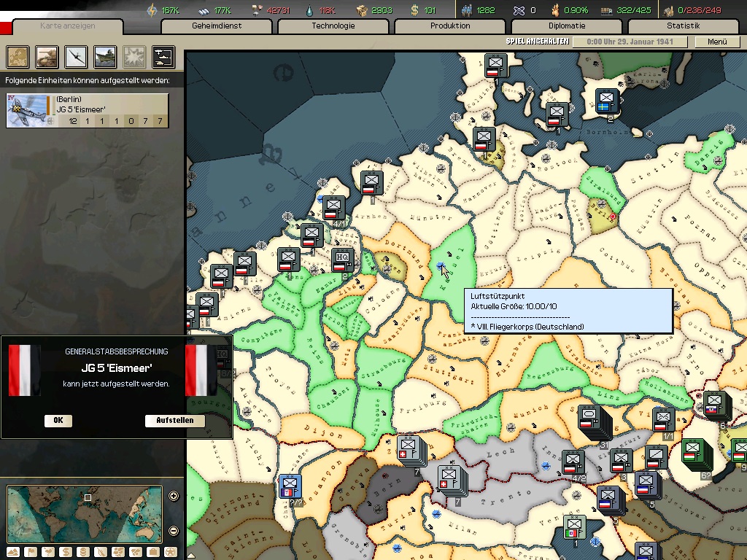
Task: Open the force deployment pool icon
Action: 163,56
